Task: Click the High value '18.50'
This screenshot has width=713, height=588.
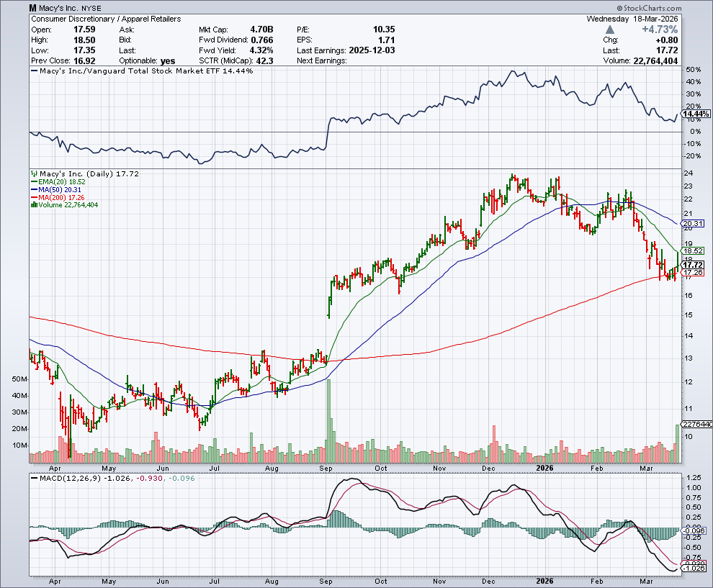Action: point(84,40)
